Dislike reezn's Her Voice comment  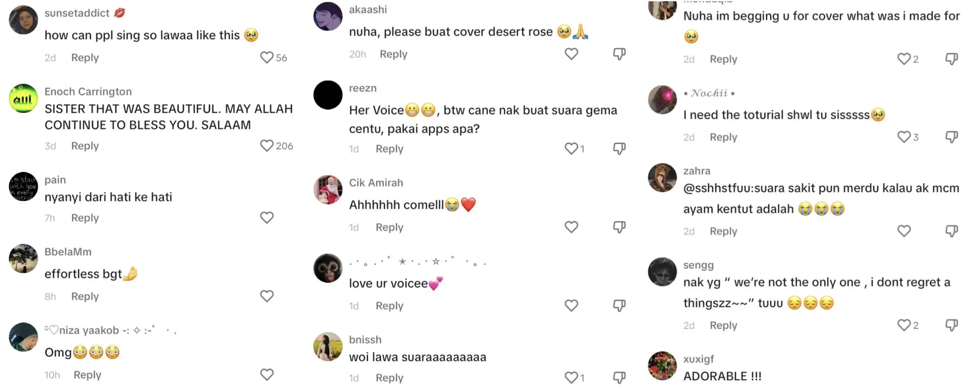(619, 149)
